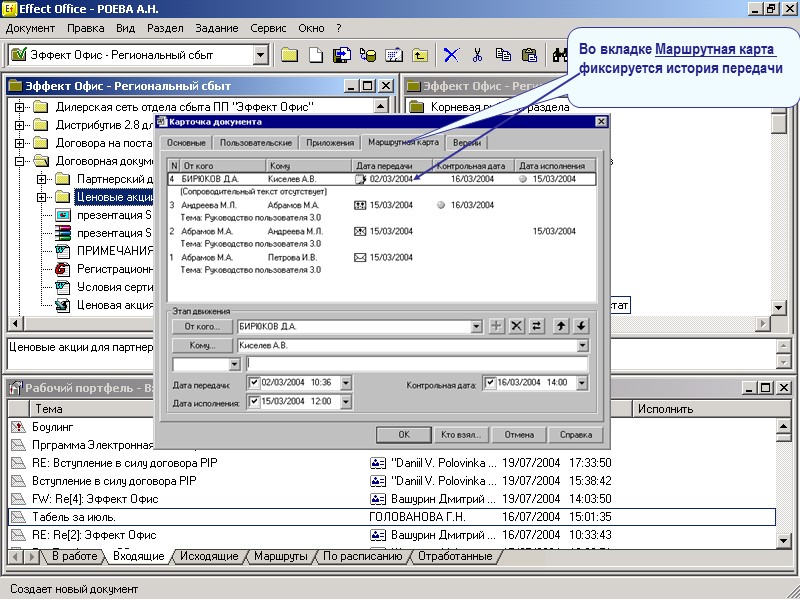Click the presentation icon beside first презентация S
The image size is (800, 600).
(63, 215)
